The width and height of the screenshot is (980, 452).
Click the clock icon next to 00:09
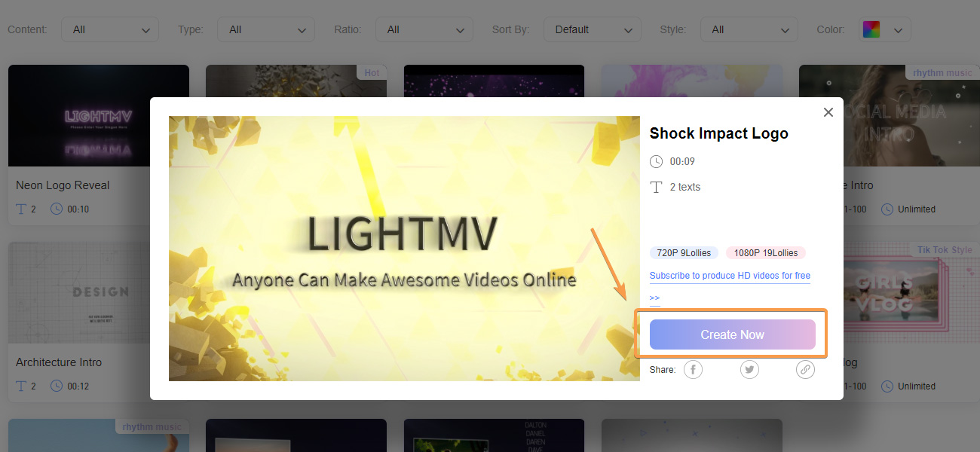click(x=656, y=160)
